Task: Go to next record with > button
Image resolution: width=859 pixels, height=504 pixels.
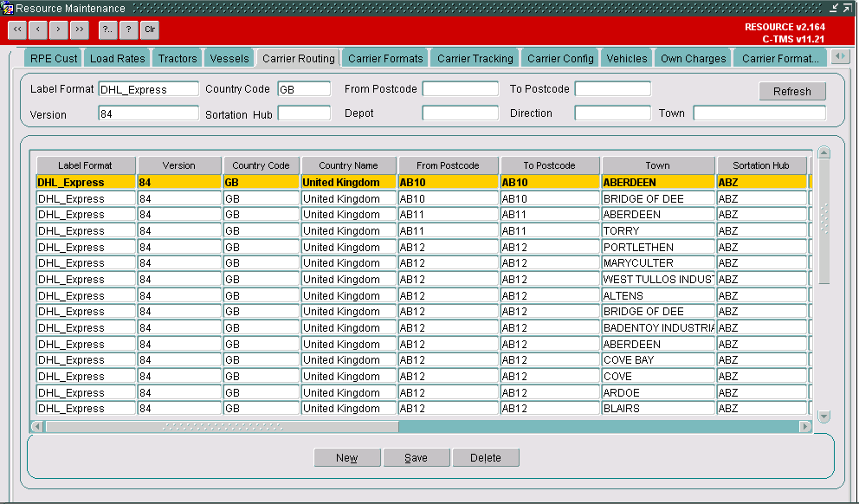Action: point(59,29)
